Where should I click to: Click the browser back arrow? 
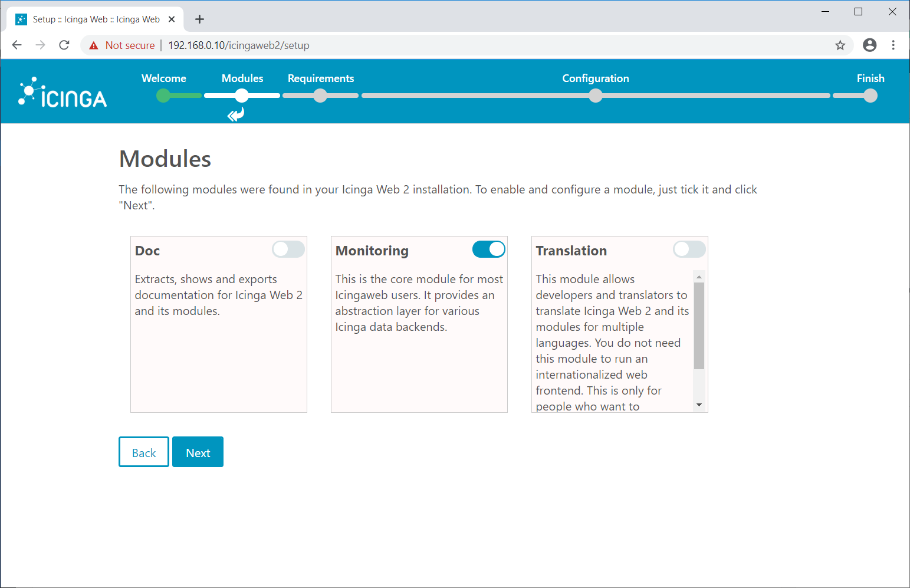(x=17, y=45)
